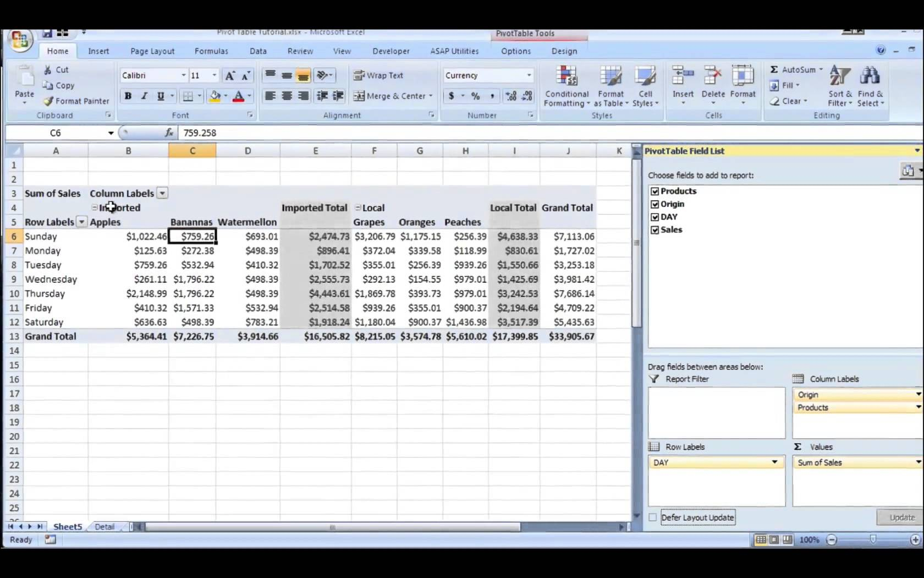Open Conditional Formatting options

566,86
